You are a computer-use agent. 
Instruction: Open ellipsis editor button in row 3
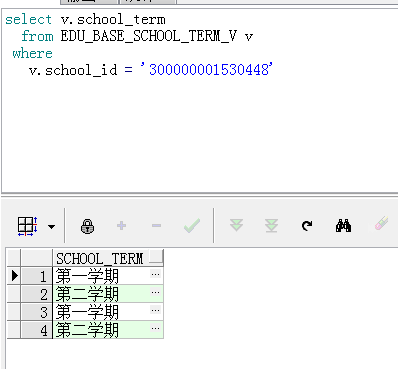point(155,311)
